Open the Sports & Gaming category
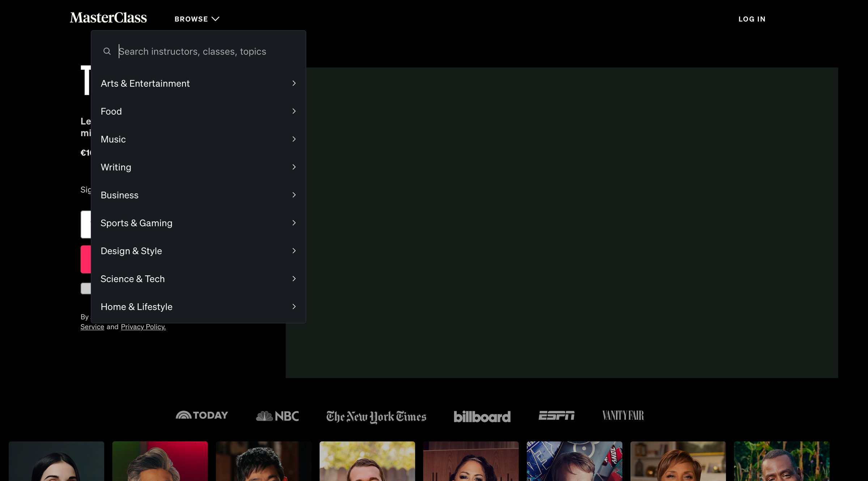868x481 pixels. click(x=198, y=223)
